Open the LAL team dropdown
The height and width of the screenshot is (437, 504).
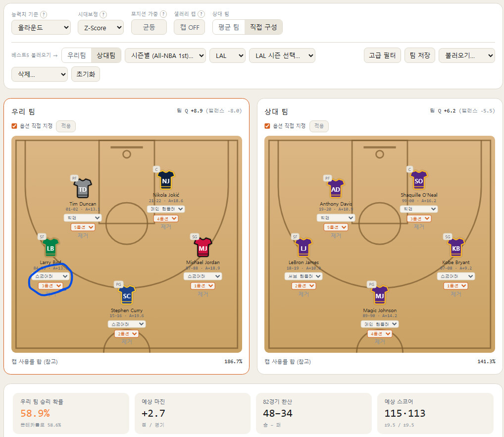pyautogui.click(x=228, y=55)
